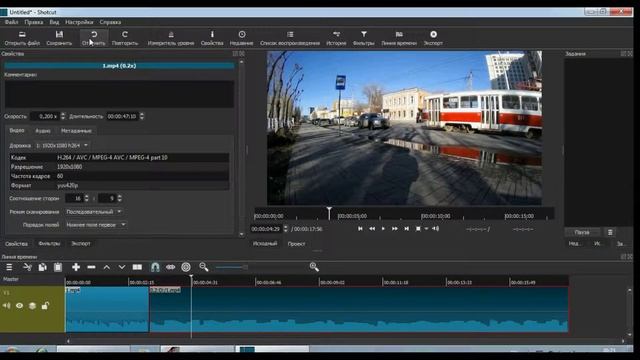The width and height of the screenshot is (640, 360).
Task: Open the Playlist panel from the toolbar
Action: (290, 35)
